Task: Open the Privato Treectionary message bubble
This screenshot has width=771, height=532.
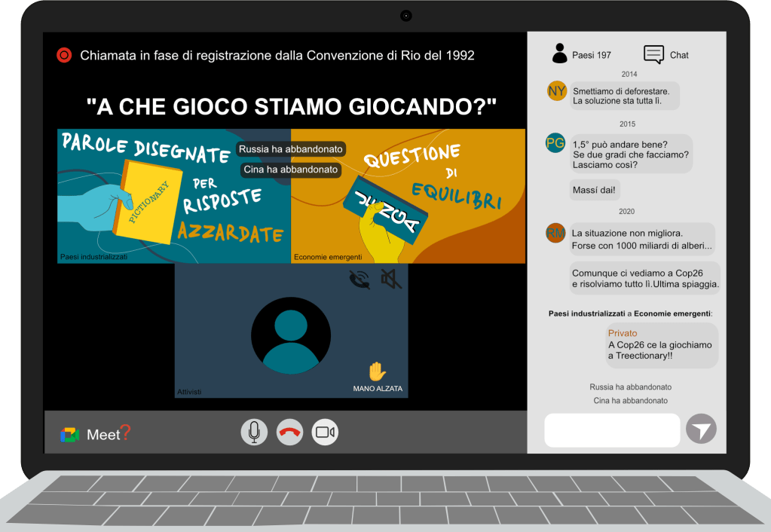Action: coord(662,345)
